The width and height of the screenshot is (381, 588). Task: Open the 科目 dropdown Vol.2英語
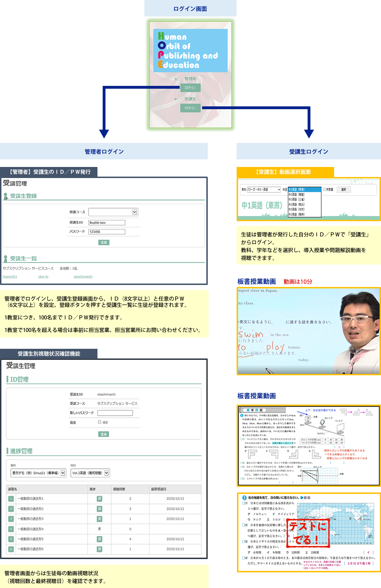coord(90,473)
